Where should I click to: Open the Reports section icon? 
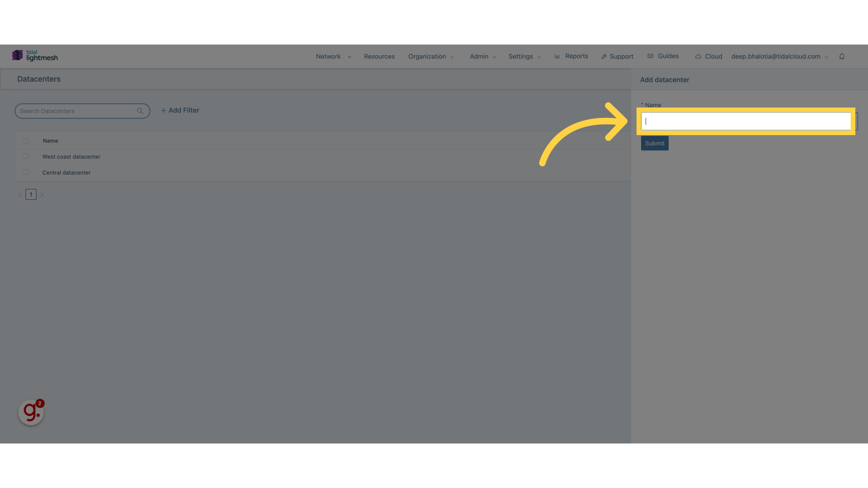(x=557, y=56)
